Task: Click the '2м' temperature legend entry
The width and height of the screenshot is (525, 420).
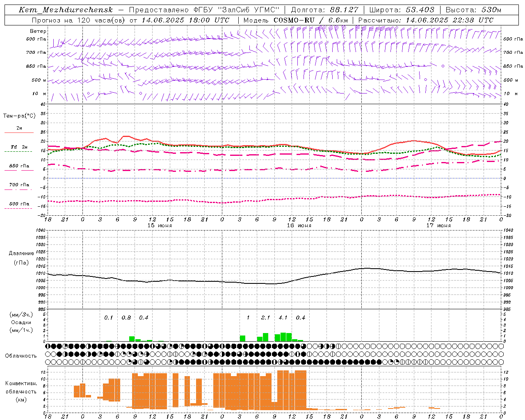Action: [19, 128]
